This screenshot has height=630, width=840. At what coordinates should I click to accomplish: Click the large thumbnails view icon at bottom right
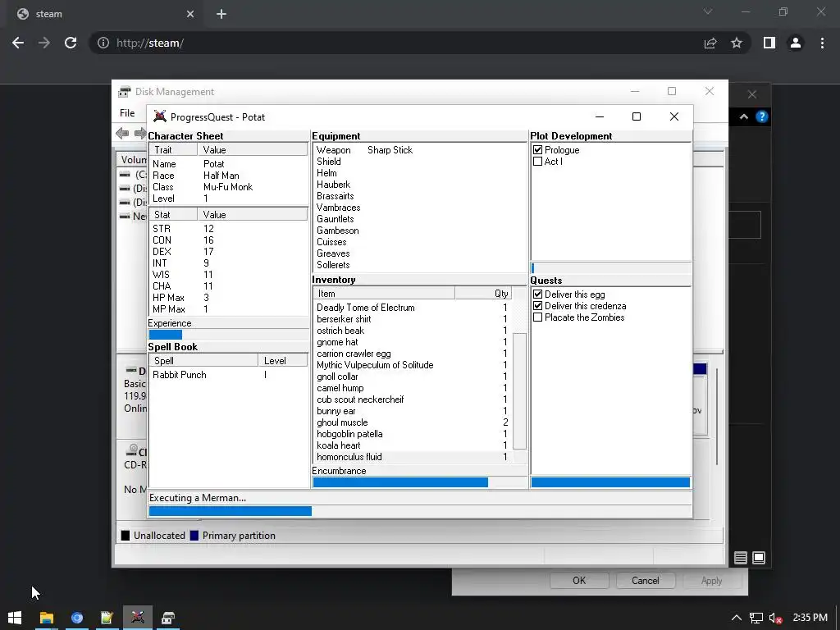(x=759, y=558)
